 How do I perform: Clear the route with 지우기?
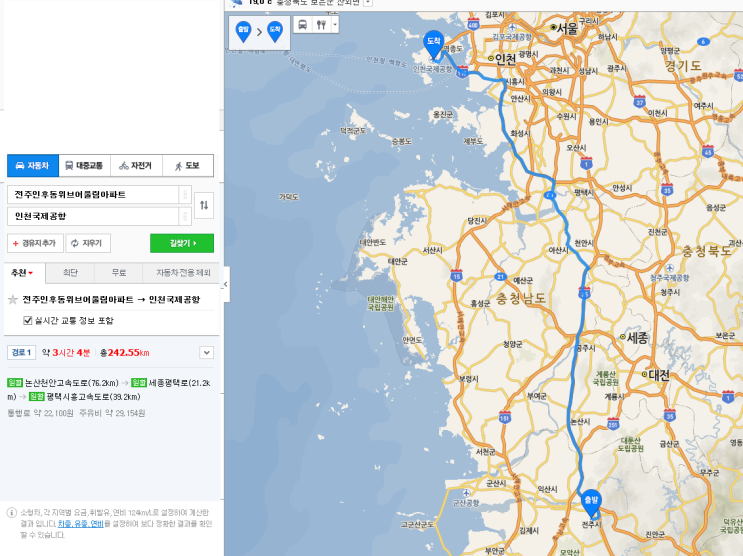(88, 243)
